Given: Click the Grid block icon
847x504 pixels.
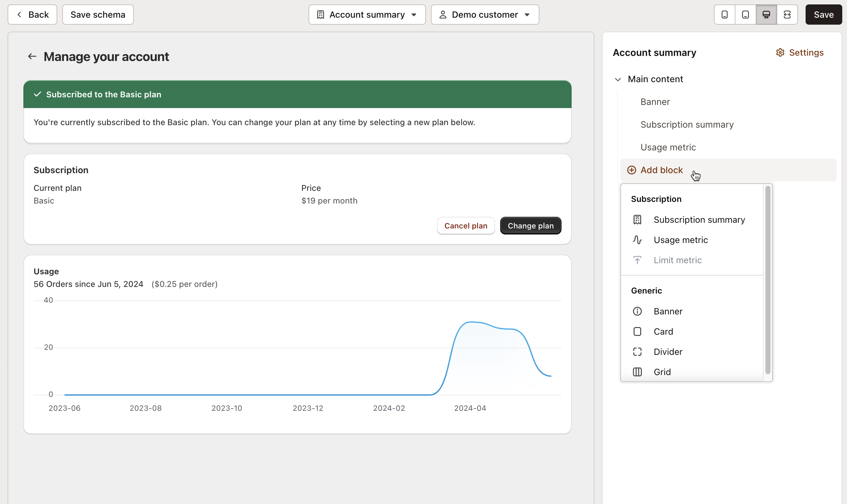Looking at the screenshot, I should point(637,372).
